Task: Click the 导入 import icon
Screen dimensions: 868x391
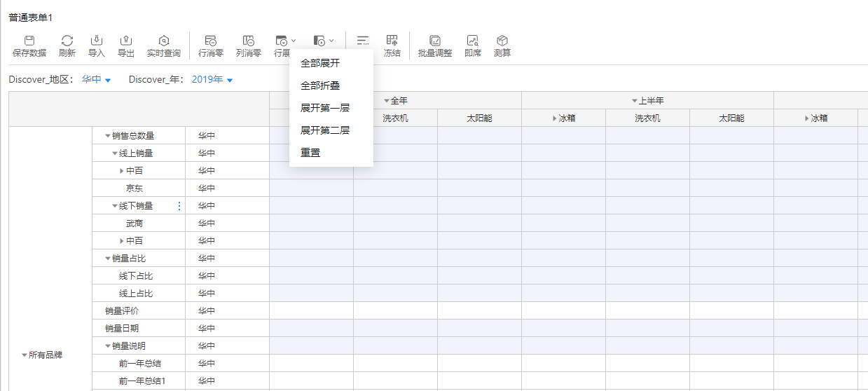Action: pos(97,41)
